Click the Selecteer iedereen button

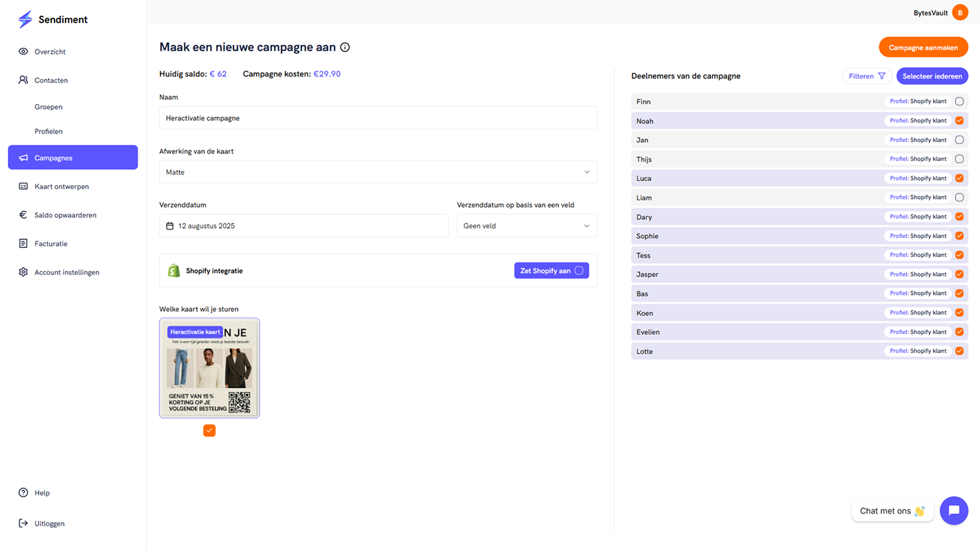click(932, 76)
